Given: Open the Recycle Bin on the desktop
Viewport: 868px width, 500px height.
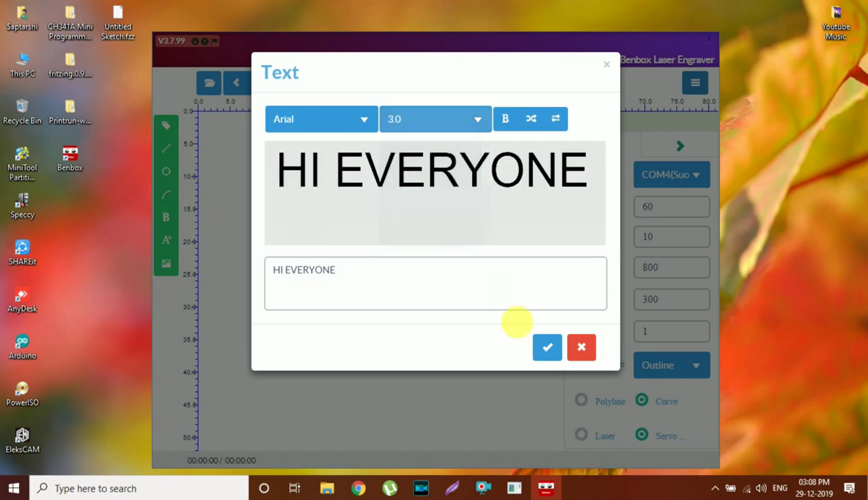Looking at the screenshot, I should coord(22,112).
